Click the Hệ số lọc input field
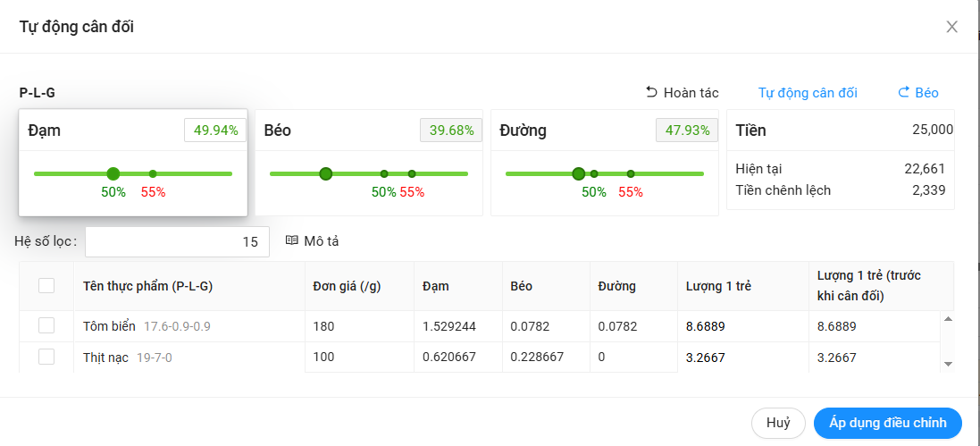 click(177, 241)
